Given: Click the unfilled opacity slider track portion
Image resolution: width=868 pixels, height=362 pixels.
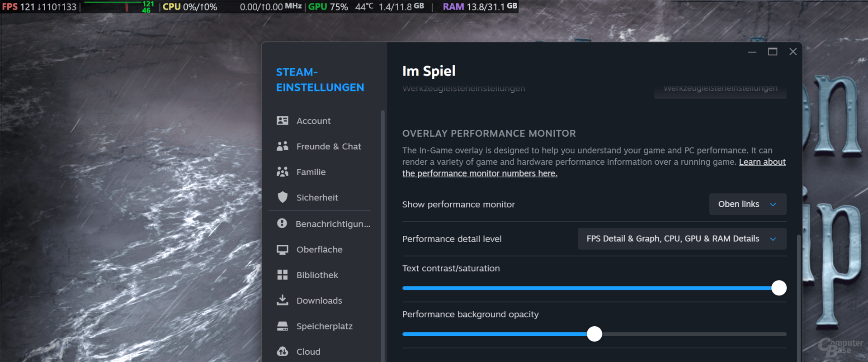Looking at the screenshot, I should (694, 334).
